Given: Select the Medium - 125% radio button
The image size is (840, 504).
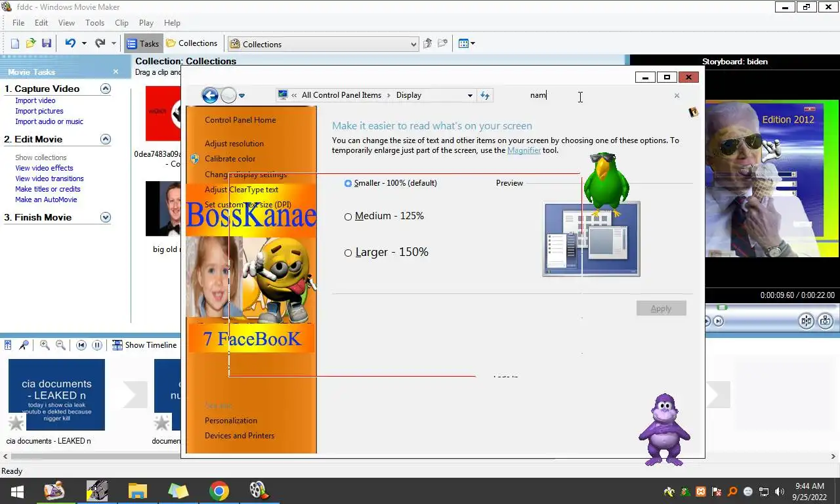Looking at the screenshot, I should (x=348, y=217).
